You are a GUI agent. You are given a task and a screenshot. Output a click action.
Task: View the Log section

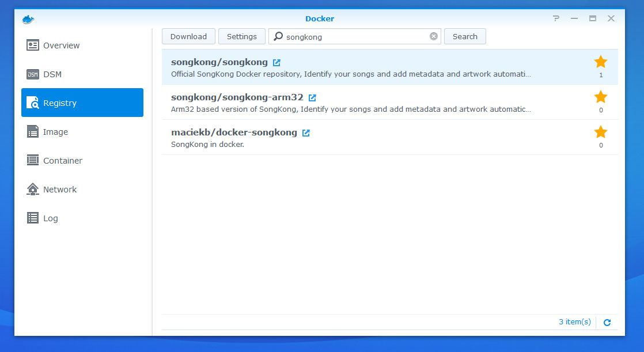click(x=82, y=218)
